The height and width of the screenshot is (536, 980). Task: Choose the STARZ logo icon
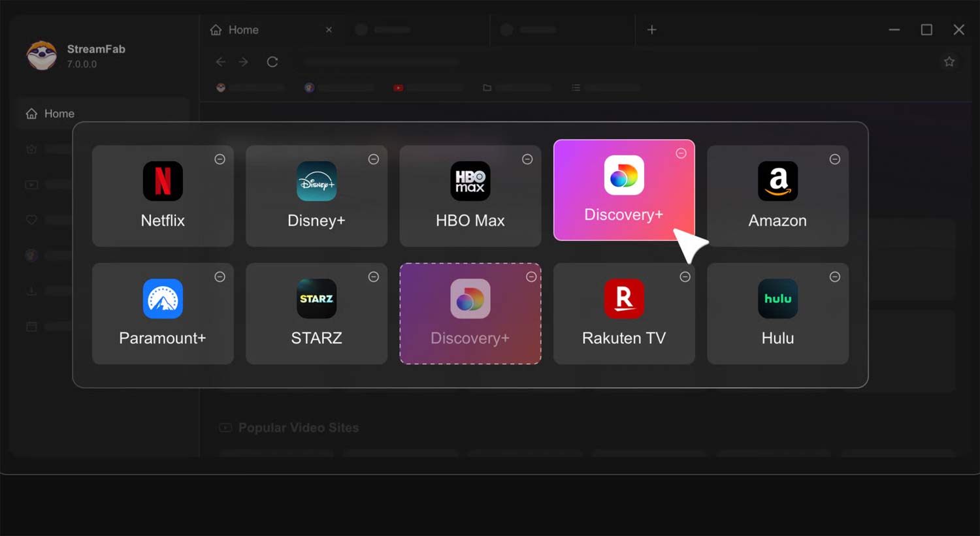coord(316,298)
